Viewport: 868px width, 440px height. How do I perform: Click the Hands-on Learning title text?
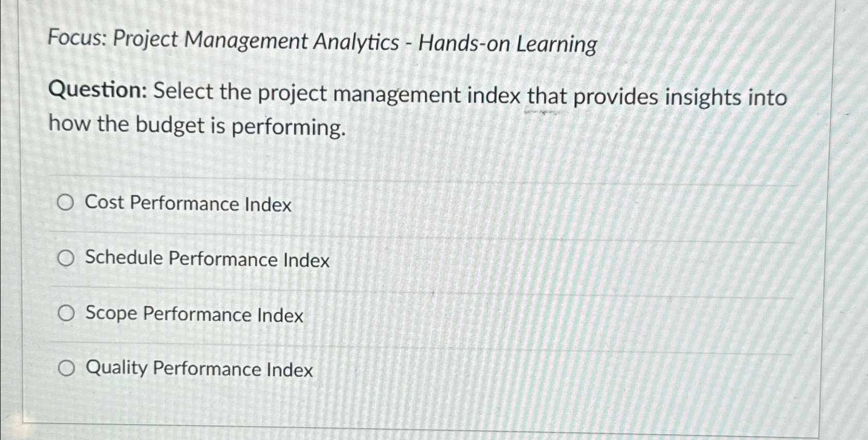point(507,41)
